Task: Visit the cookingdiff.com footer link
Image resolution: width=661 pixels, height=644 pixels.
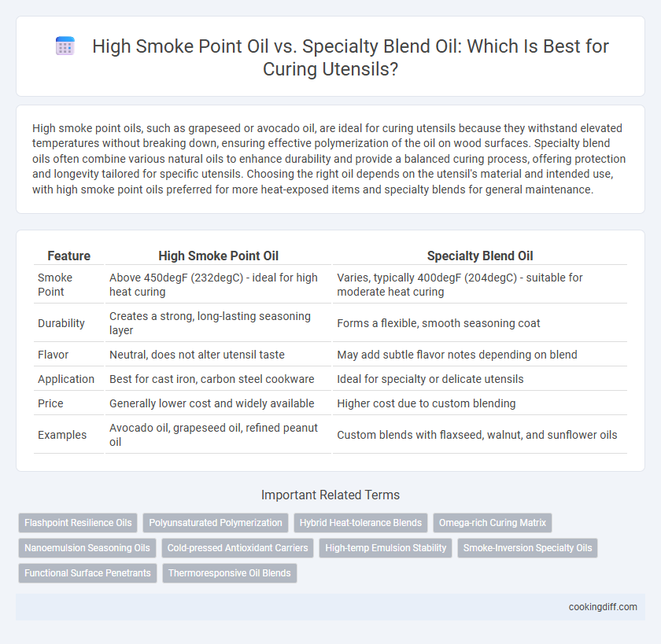Action: 603,607
